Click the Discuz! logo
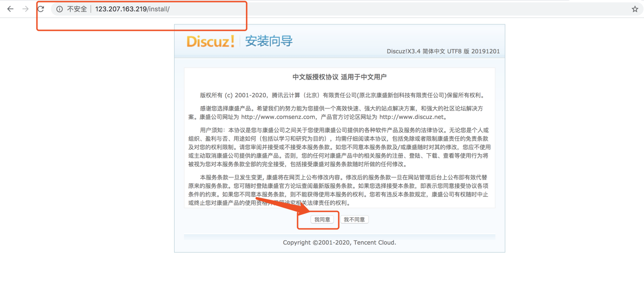The height and width of the screenshot is (288, 644). point(210,41)
